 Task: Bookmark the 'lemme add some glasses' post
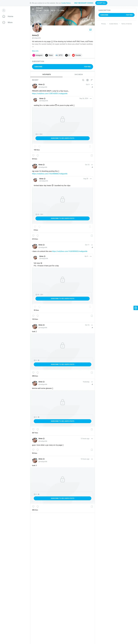pos(92,429)
